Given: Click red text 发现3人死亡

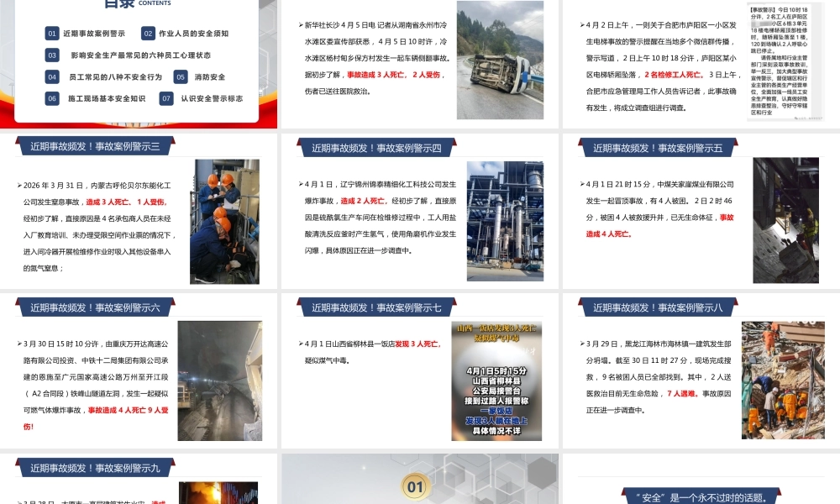Looking at the screenshot, I should [x=417, y=344].
